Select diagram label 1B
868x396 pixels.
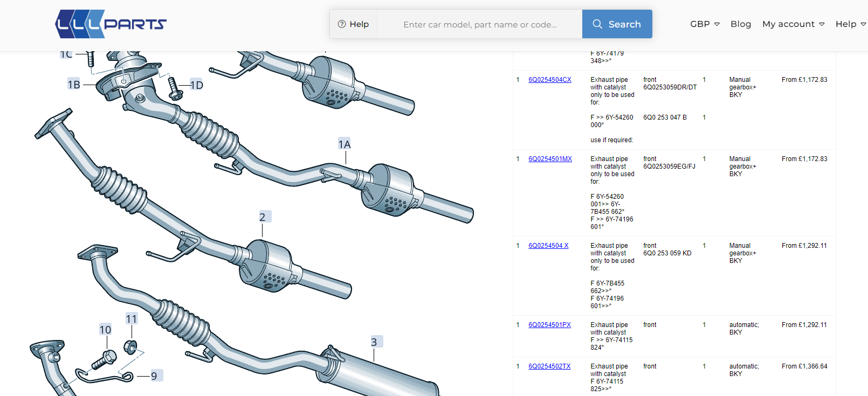(74, 85)
